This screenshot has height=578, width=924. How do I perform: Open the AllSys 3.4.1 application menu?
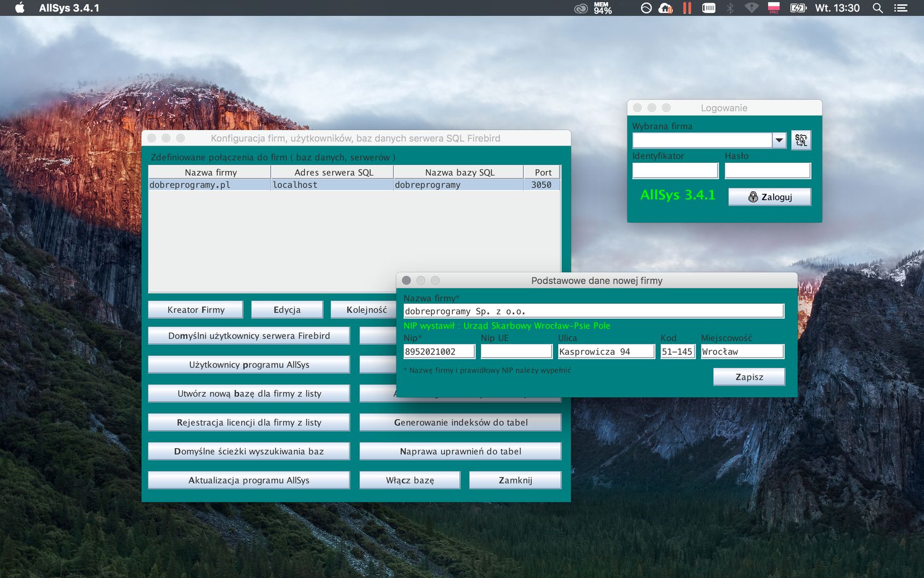pyautogui.click(x=69, y=8)
